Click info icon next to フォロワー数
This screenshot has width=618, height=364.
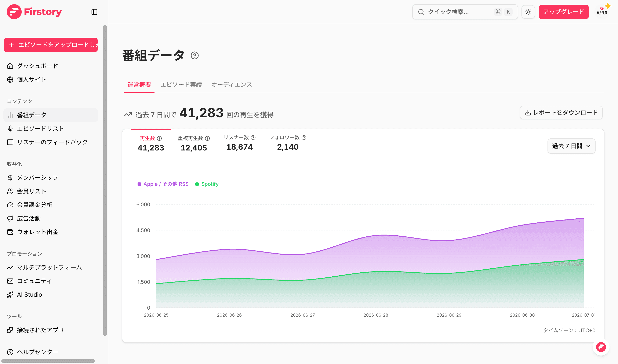[304, 138]
